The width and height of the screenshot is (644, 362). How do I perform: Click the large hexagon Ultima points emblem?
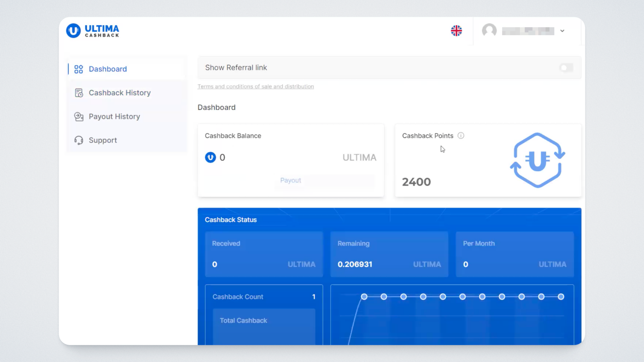[x=537, y=160]
